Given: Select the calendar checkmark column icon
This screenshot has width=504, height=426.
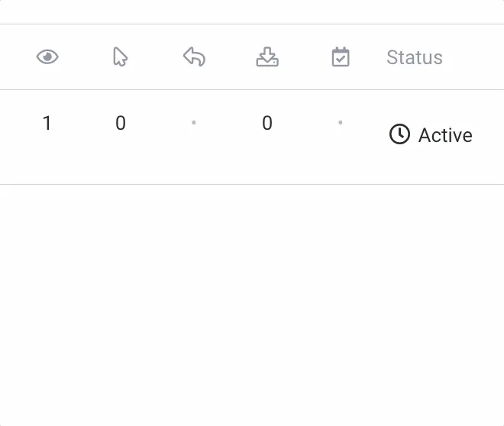Looking at the screenshot, I should (x=341, y=56).
